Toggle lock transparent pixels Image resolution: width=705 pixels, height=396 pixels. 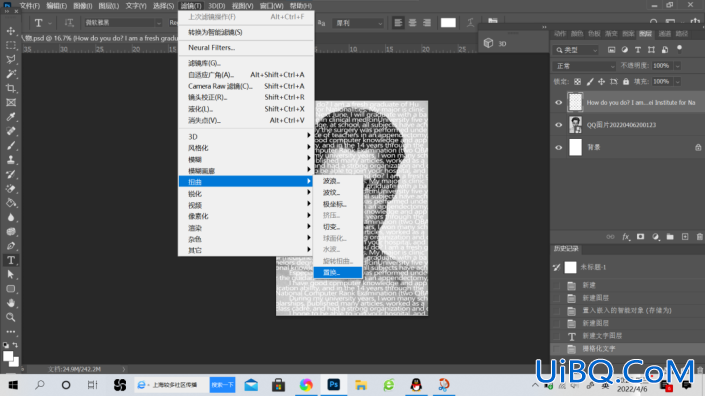tap(577, 82)
